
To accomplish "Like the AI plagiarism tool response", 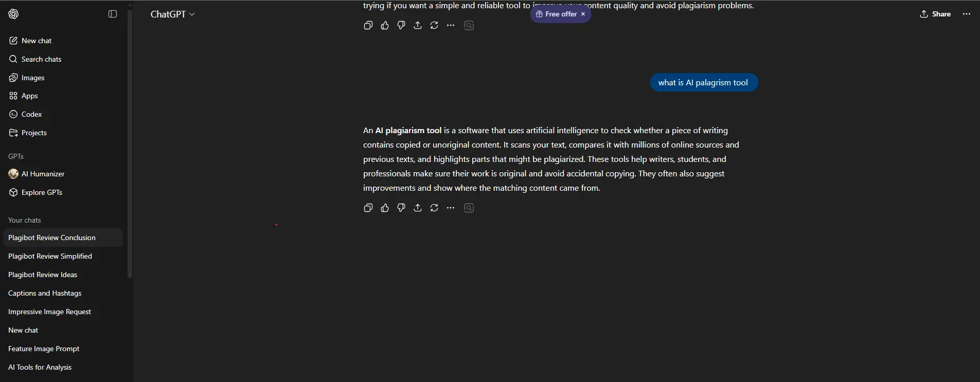I will click(x=385, y=208).
